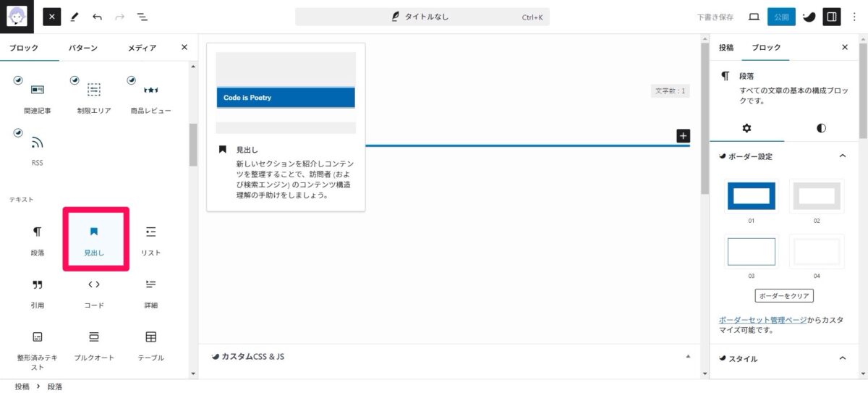Image resolution: width=868 pixels, height=393 pixels.
Task: Choose border style 01 blue swatch
Action: pyautogui.click(x=751, y=196)
